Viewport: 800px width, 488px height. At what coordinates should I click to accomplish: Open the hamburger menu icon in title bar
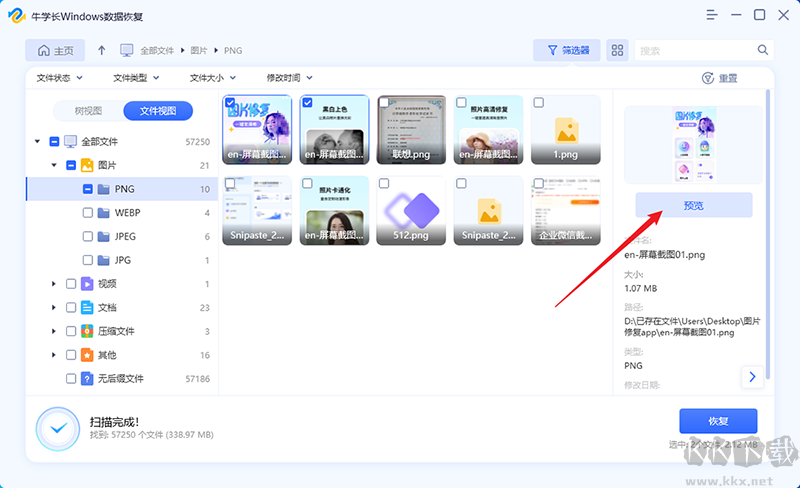tap(711, 15)
